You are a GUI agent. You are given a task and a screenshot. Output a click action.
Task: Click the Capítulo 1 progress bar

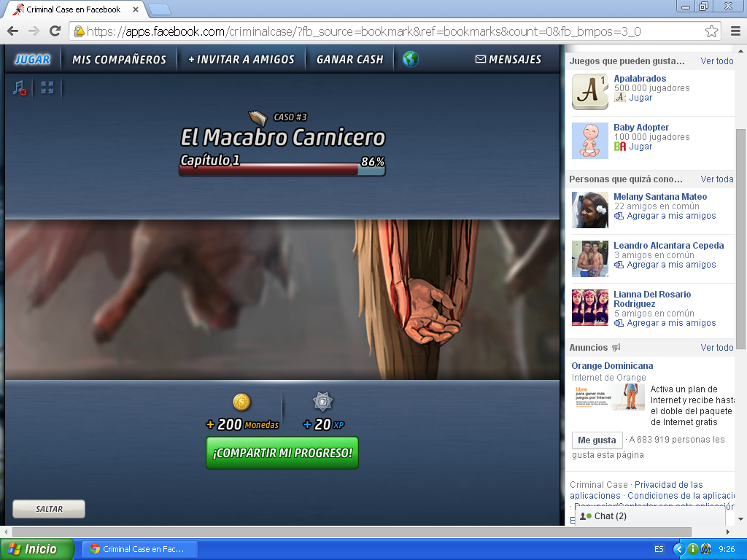(x=282, y=169)
